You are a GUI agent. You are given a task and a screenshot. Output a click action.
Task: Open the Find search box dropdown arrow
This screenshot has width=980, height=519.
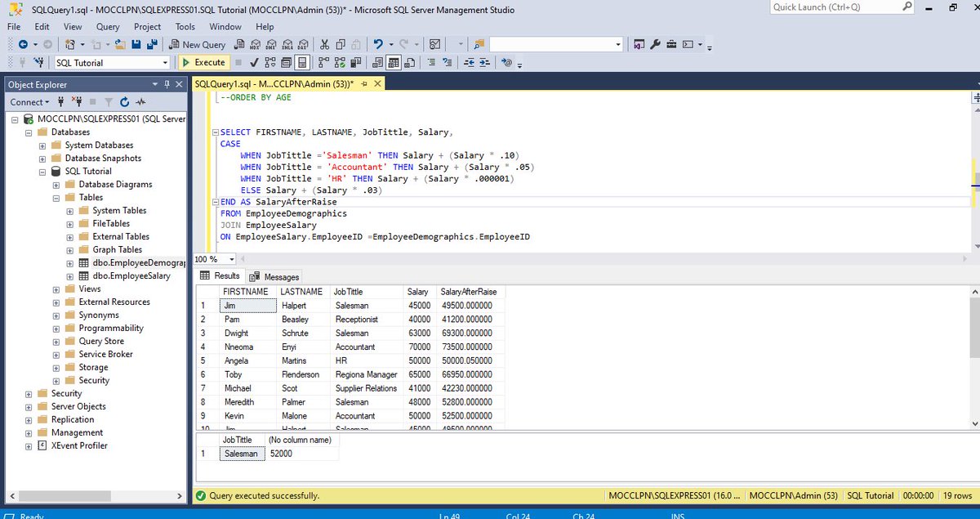617,44
